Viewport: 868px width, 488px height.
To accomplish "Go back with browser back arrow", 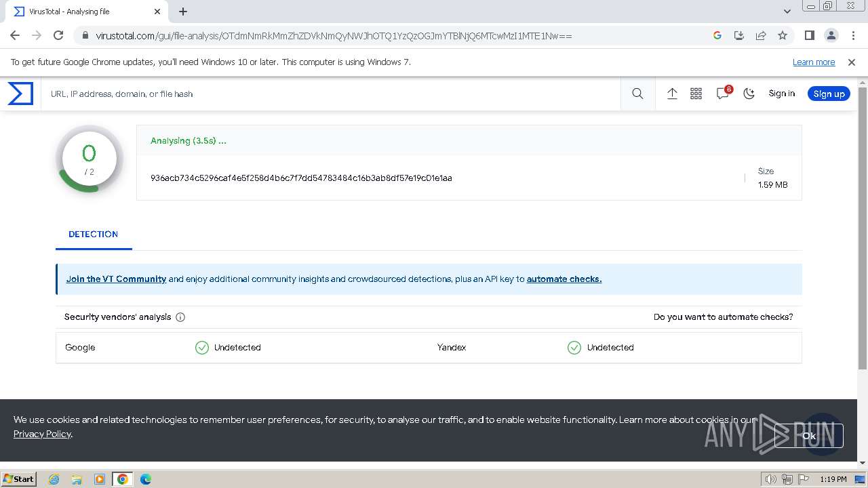I will (15, 35).
